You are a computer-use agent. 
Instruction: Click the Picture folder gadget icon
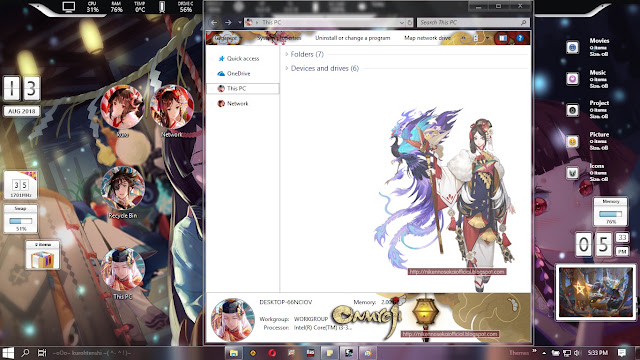pyautogui.click(x=572, y=142)
